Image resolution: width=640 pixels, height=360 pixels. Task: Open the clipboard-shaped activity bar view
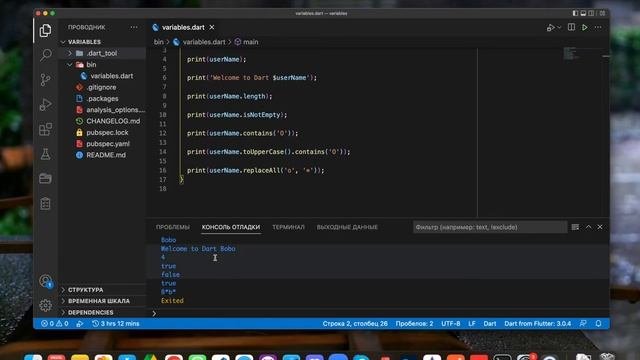tap(45, 203)
